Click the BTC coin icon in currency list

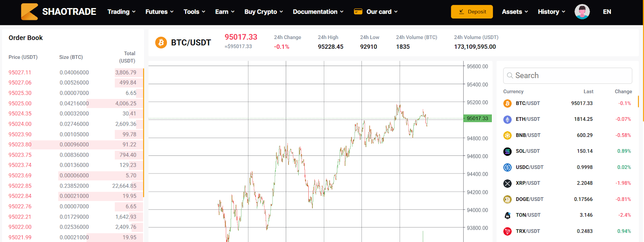pos(508,103)
